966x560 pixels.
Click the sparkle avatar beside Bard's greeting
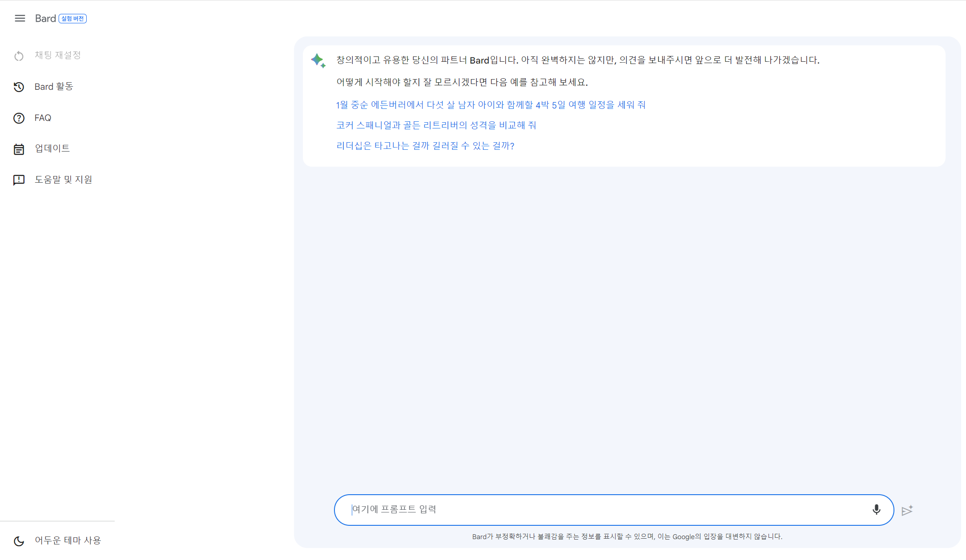point(318,60)
